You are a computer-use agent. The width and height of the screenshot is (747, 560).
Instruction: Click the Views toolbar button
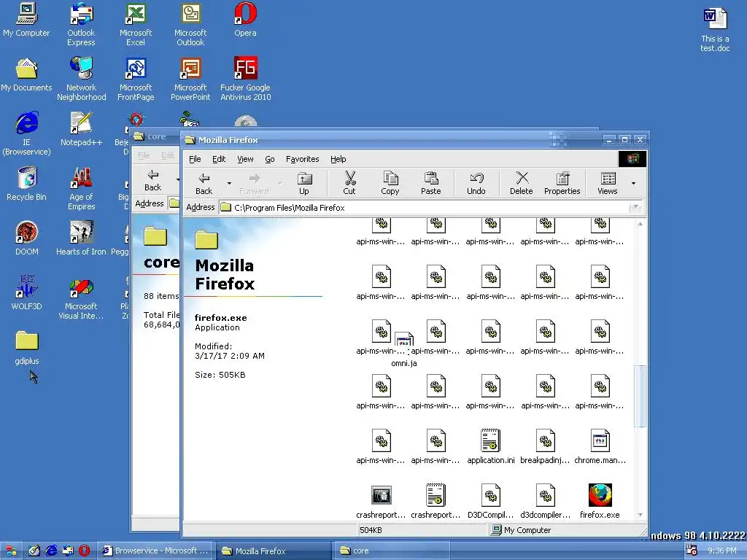click(x=608, y=183)
